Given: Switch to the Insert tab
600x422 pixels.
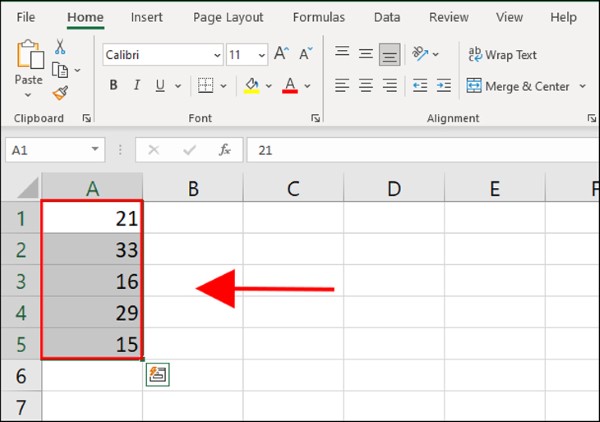Looking at the screenshot, I should pos(147,17).
